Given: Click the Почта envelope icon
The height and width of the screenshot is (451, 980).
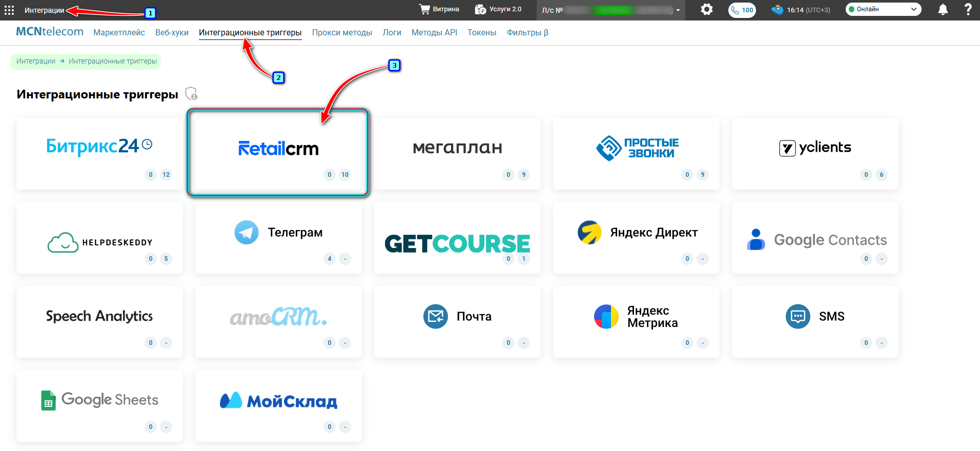Looking at the screenshot, I should point(436,316).
